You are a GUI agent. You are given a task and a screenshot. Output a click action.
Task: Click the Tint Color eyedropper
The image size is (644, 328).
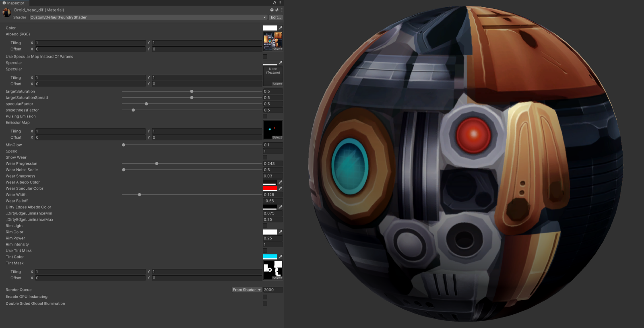click(x=281, y=257)
